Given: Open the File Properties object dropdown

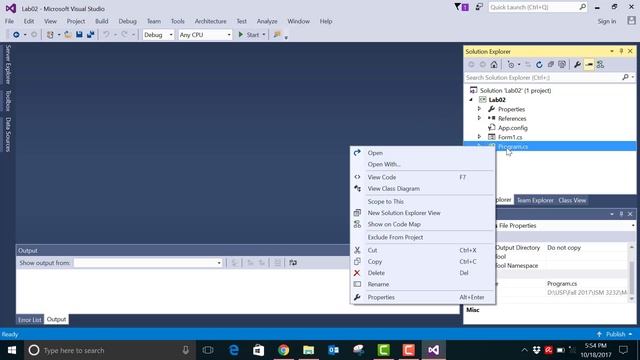Looking at the screenshot, I should [x=633, y=225].
